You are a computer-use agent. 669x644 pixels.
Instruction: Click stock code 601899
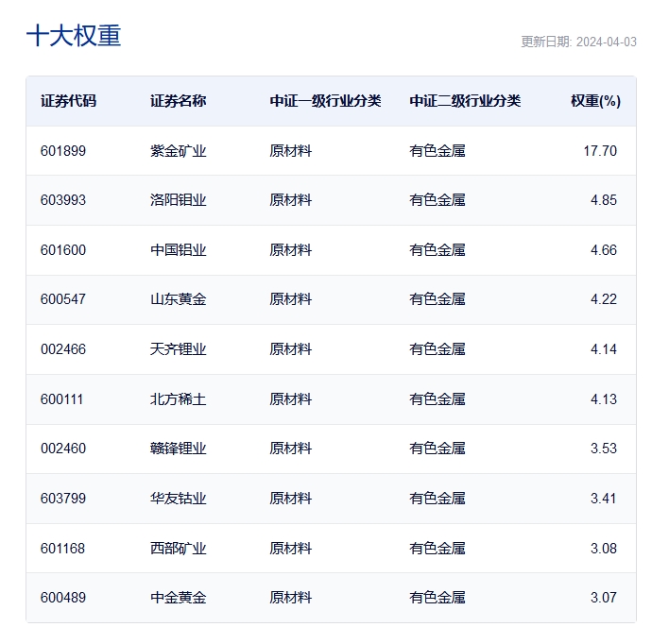(63, 151)
